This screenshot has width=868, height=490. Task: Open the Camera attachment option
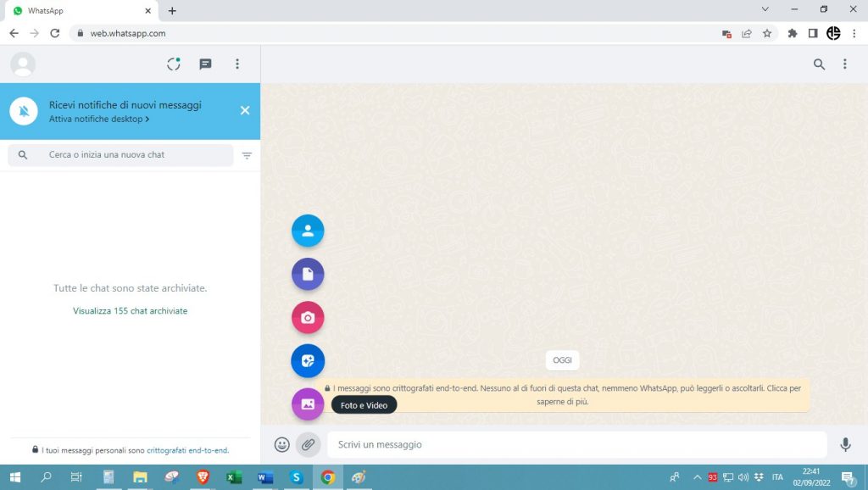pyautogui.click(x=308, y=318)
